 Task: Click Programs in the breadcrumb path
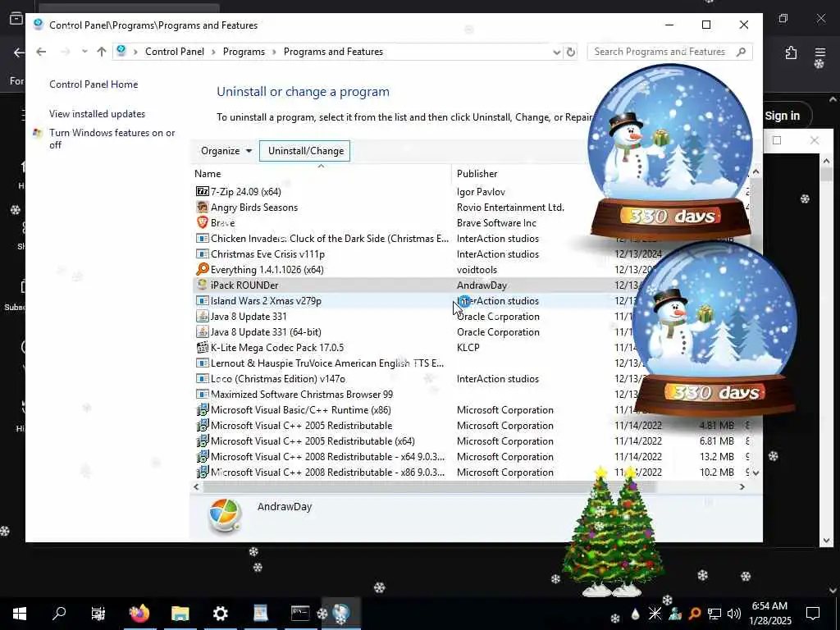244,52
